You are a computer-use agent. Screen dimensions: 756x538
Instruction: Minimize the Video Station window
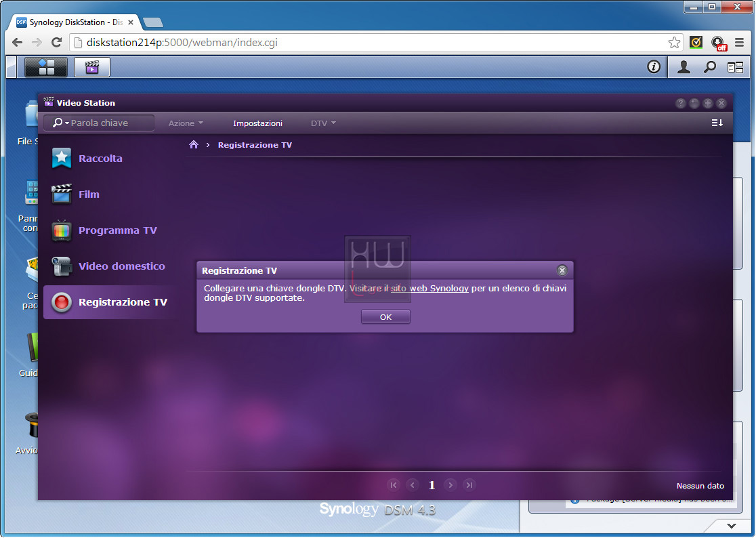694,103
